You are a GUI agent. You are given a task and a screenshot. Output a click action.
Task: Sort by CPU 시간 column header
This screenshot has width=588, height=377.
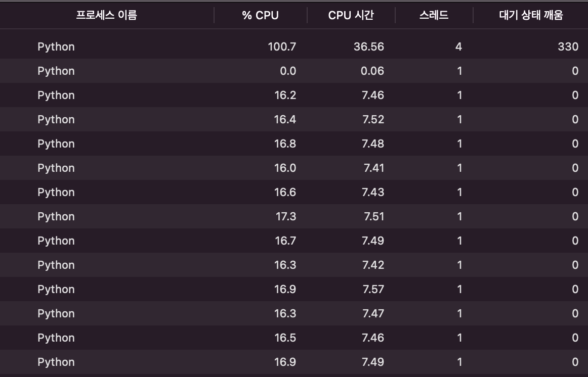(351, 15)
